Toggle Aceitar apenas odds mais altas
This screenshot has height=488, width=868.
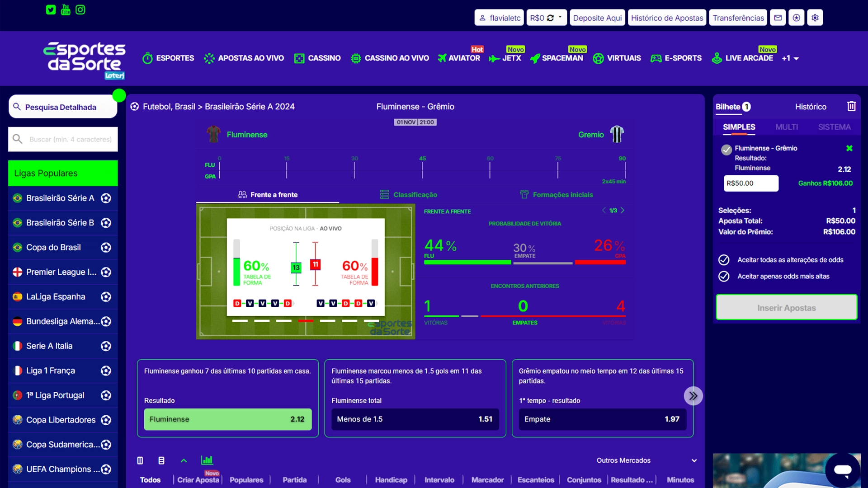[x=724, y=276]
